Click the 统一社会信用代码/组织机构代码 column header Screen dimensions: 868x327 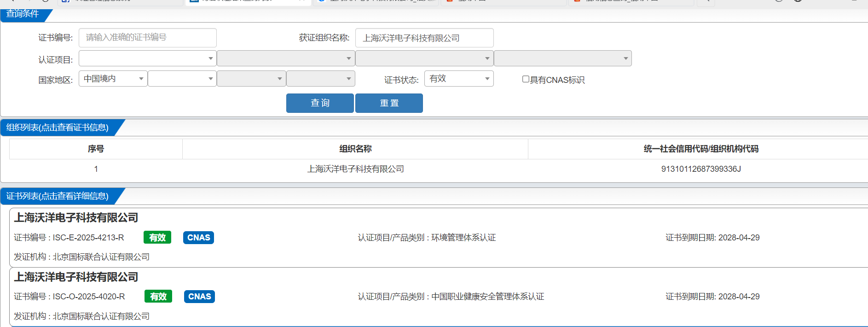point(700,149)
